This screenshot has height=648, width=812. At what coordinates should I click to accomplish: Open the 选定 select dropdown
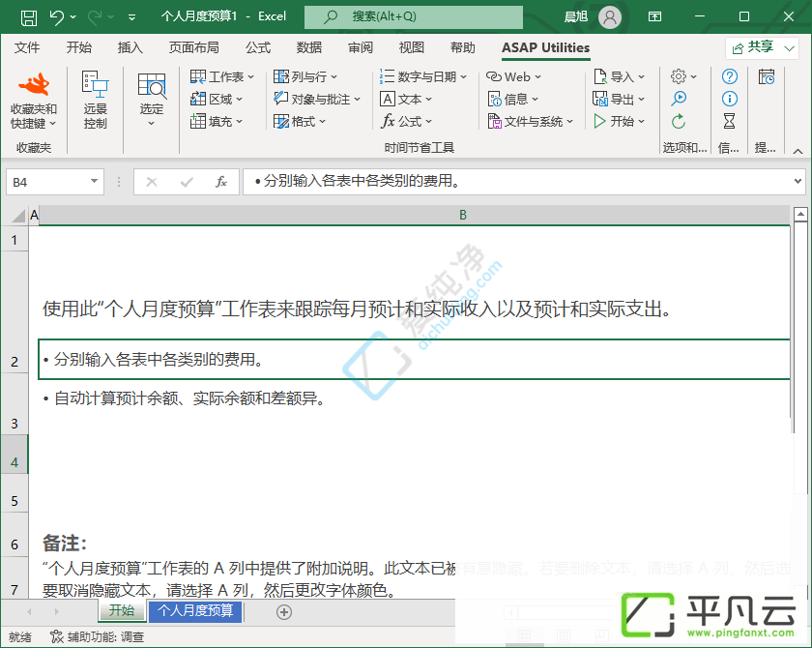tap(151, 101)
